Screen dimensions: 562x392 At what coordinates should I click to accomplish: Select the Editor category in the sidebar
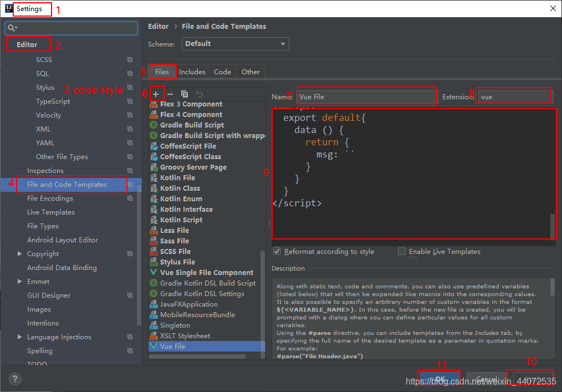(27, 44)
